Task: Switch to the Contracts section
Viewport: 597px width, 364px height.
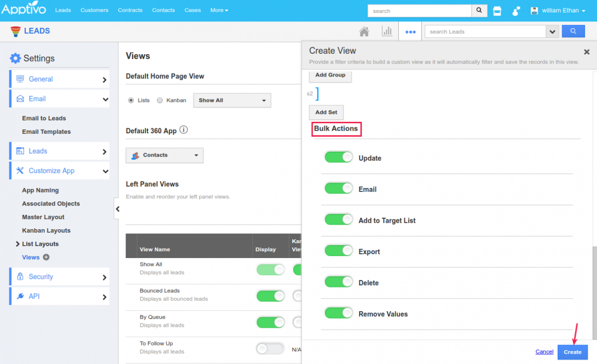Action: point(130,10)
